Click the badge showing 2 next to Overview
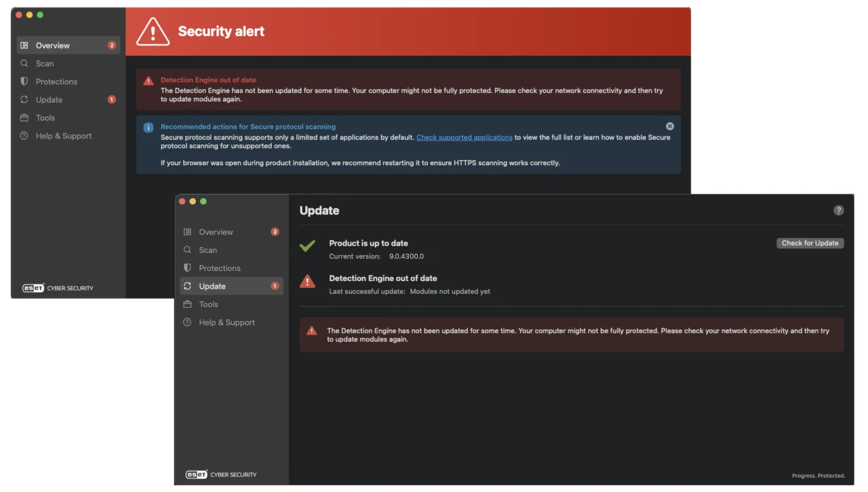This screenshot has height=492, width=868. (x=274, y=231)
